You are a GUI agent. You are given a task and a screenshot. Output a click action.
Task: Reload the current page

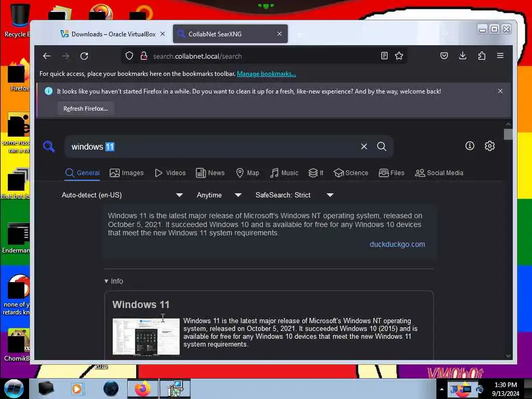point(84,56)
